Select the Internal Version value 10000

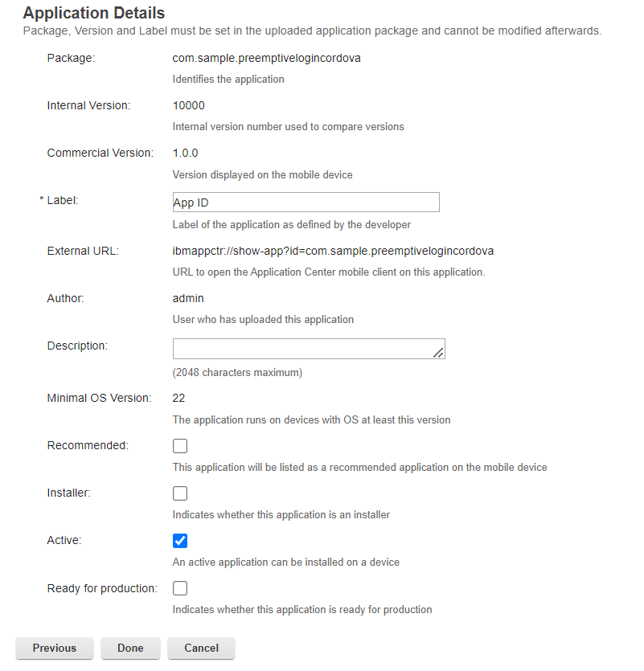click(x=189, y=105)
